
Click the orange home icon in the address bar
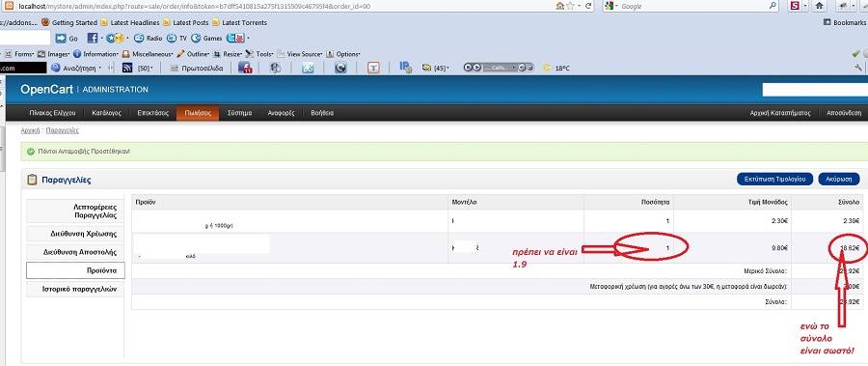pos(560,6)
